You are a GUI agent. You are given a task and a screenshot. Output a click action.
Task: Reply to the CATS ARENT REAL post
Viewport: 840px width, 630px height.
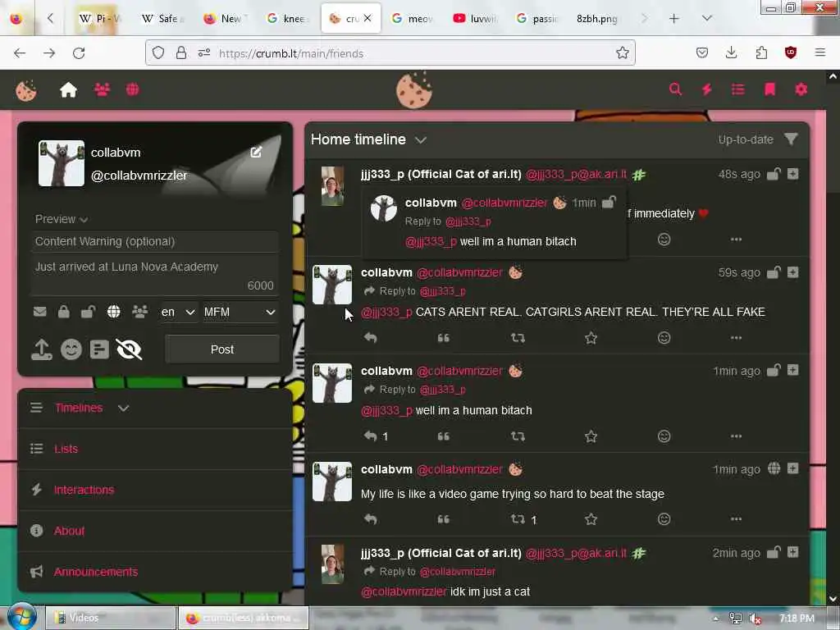(370, 337)
